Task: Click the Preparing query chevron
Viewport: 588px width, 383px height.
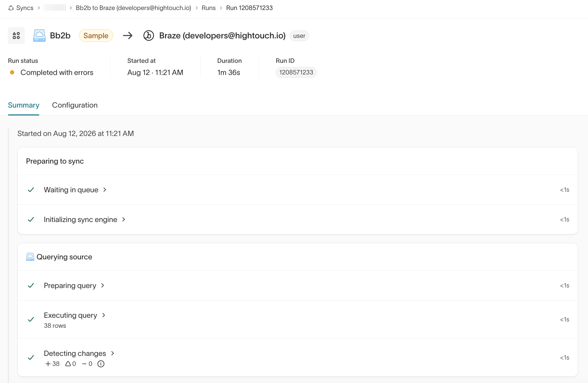Action: pyautogui.click(x=103, y=285)
